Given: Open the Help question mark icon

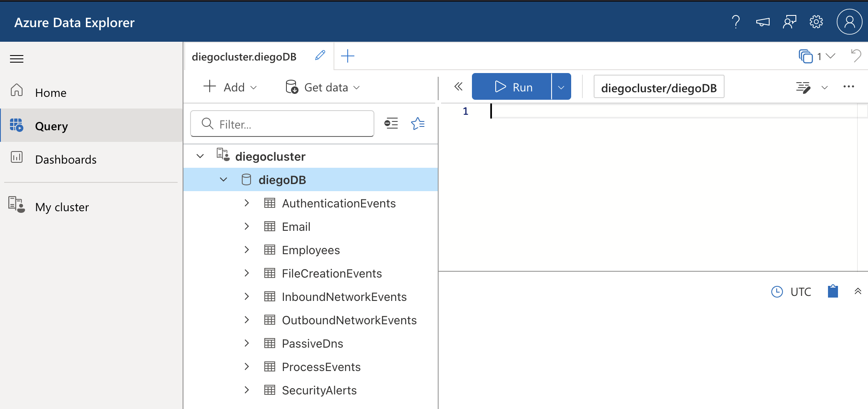Looking at the screenshot, I should pos(736,22).
